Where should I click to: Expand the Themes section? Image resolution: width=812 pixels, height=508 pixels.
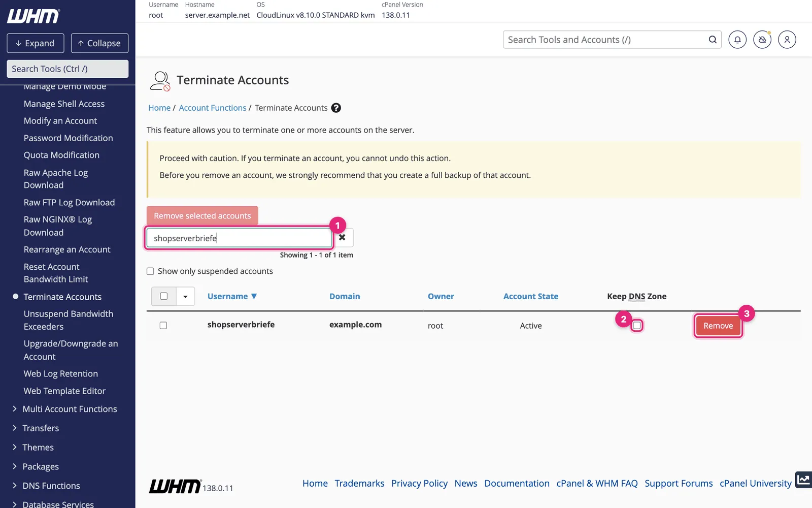click(33, 448)
